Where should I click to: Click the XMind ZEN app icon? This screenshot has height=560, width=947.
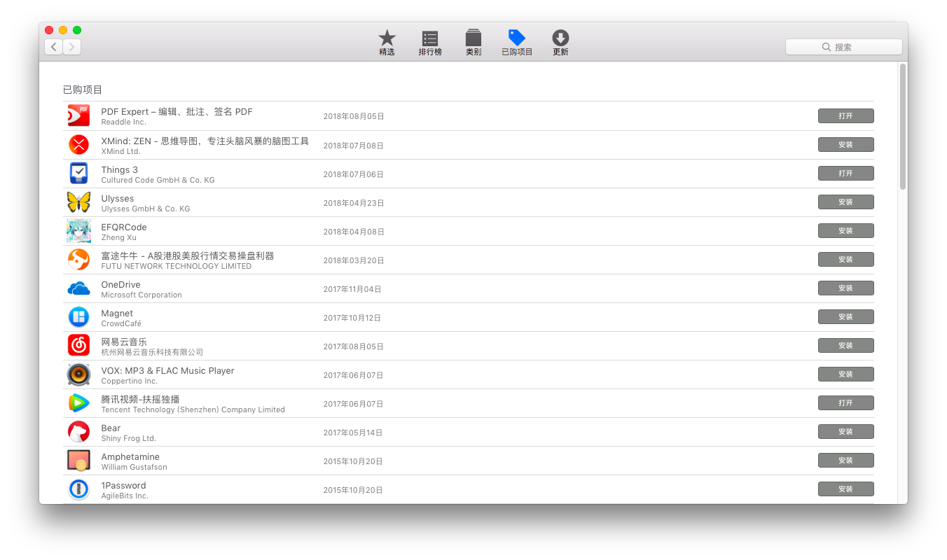(x=78, y=145)
